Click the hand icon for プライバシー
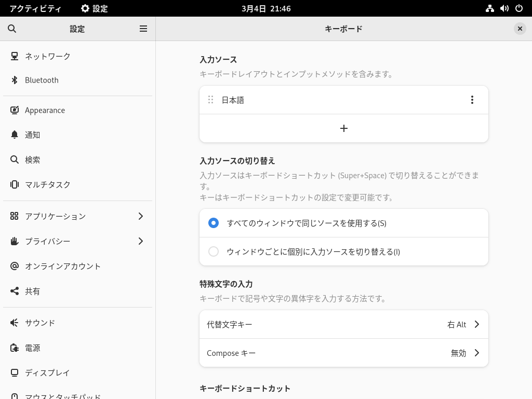This screenshot has width=532, height=399. (x=14, y=241)
